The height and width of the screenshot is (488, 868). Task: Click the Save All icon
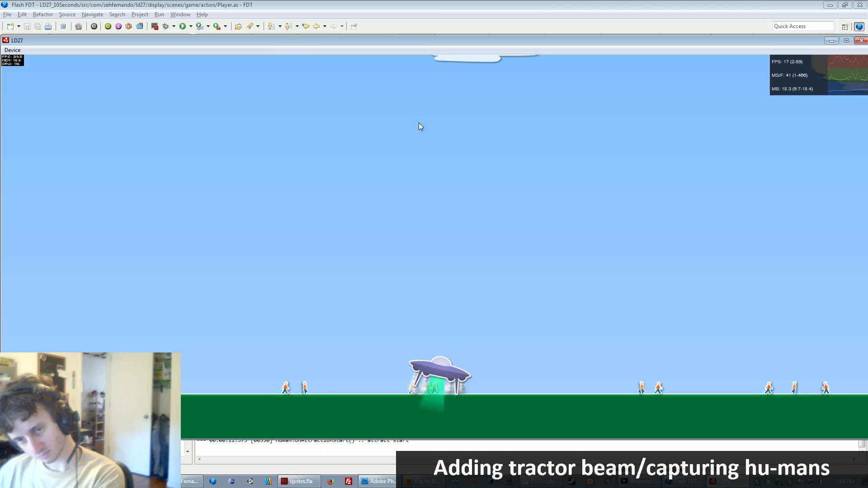coord(38,26)
